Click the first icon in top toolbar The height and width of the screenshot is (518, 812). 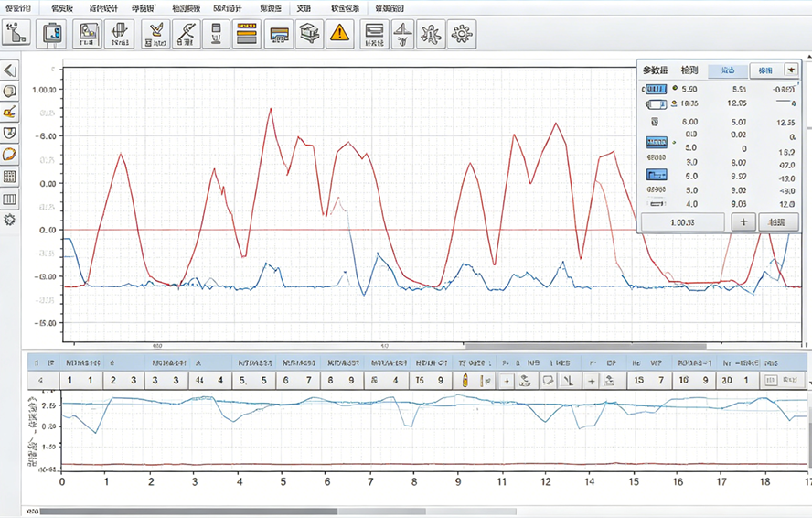click(x=16, y=34)
